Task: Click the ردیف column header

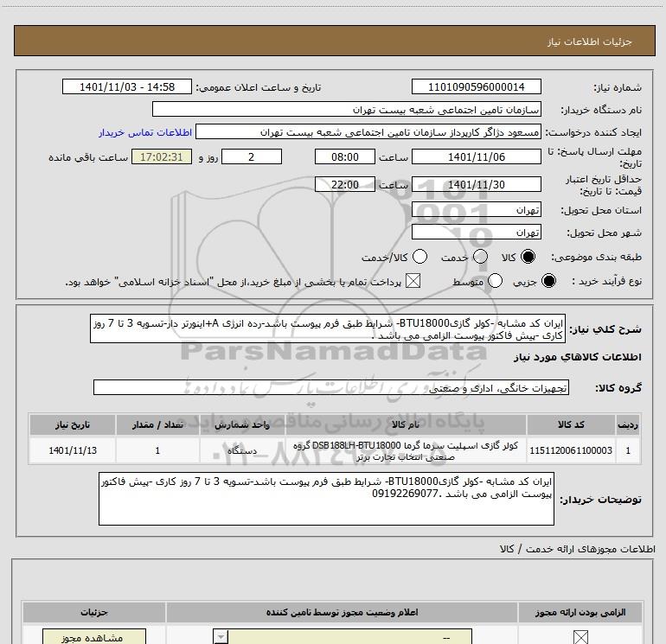Action: click(x=628, y=424)
